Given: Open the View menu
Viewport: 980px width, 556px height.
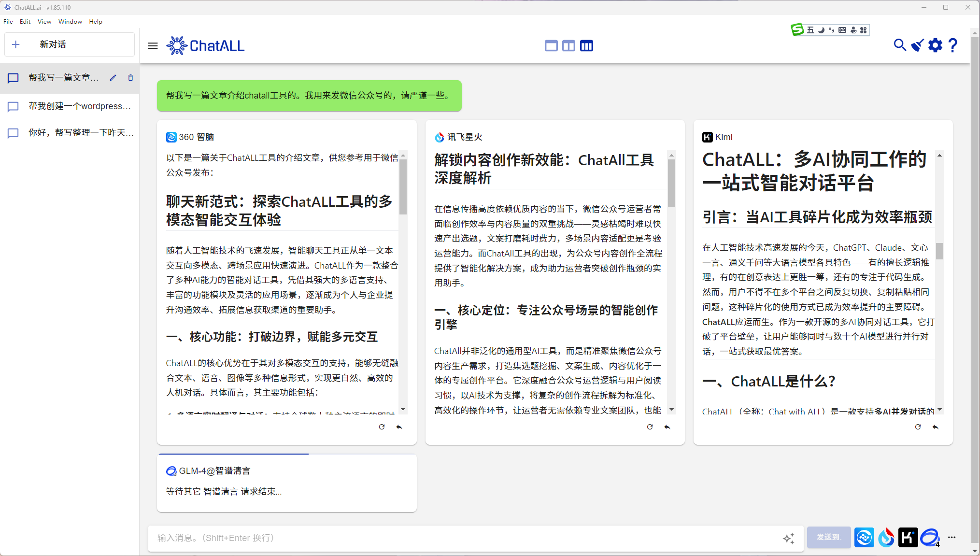Looking at the screenshot, I should coord(44,21).
